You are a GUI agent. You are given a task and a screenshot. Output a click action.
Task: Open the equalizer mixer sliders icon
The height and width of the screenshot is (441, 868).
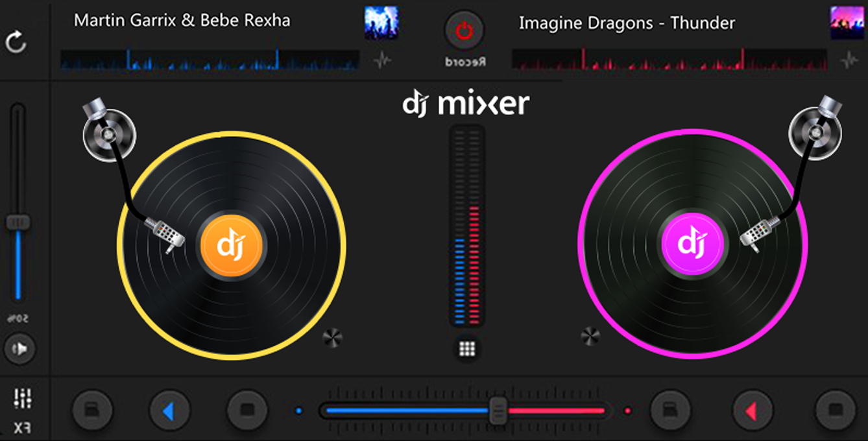pyautogui.click(x=23, y=398)
